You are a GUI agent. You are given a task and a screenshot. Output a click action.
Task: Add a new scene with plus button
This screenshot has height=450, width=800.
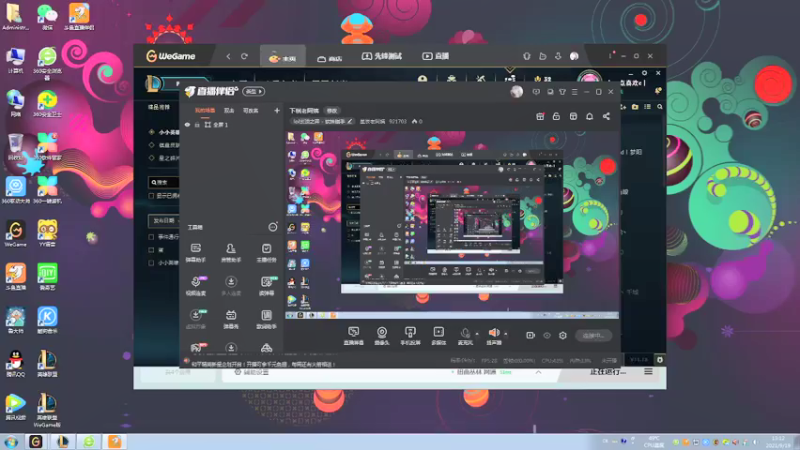277,110
